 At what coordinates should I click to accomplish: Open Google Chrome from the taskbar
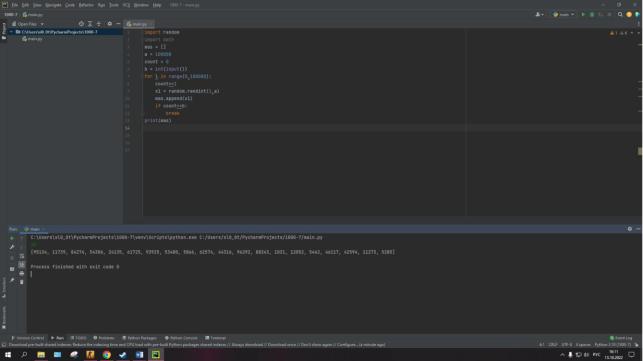pos(107,354)
